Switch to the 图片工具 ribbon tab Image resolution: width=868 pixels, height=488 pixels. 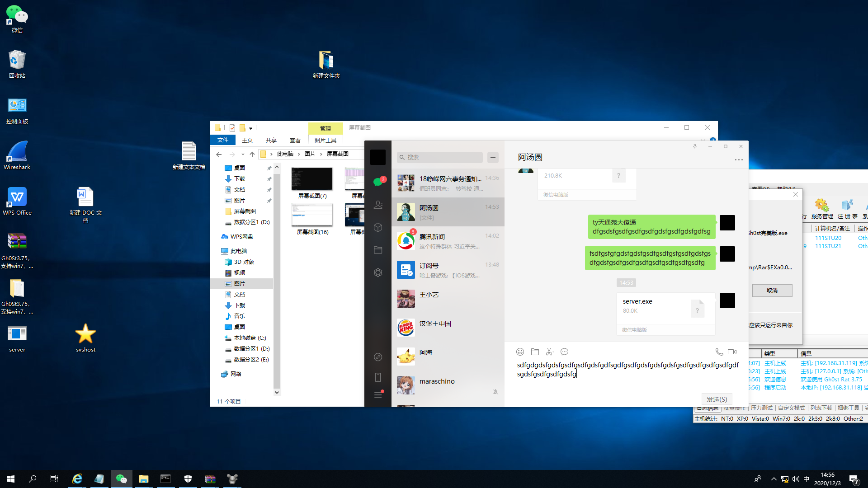(325, 141)
